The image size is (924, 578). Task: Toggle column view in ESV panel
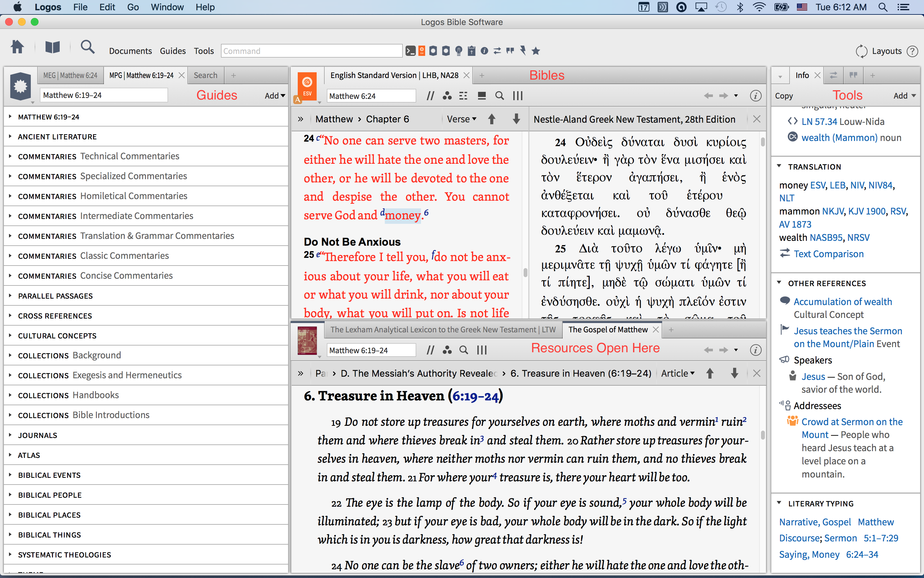point(518,96)
